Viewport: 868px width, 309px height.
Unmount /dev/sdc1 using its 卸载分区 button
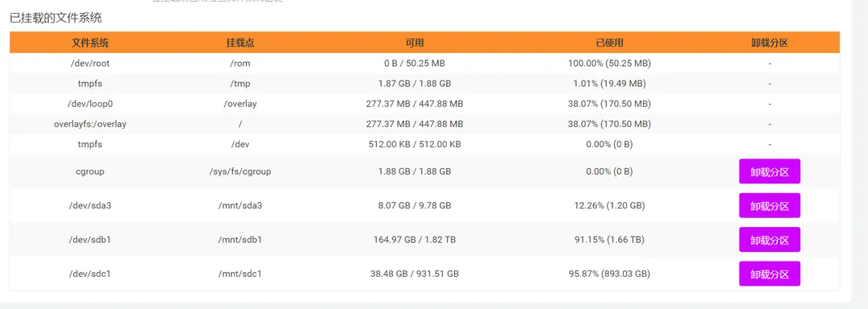click(x=769, y=274)
